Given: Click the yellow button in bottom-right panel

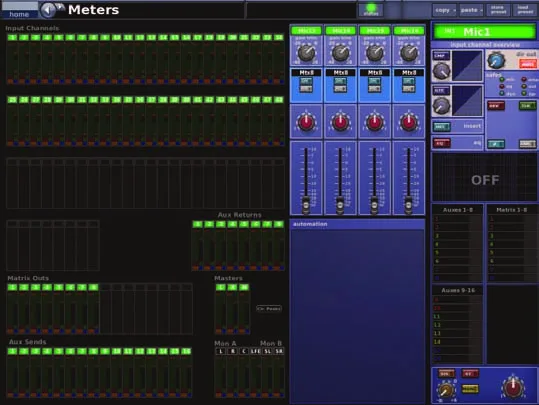Looking at the screenshot, I should [x=470, y=389].
